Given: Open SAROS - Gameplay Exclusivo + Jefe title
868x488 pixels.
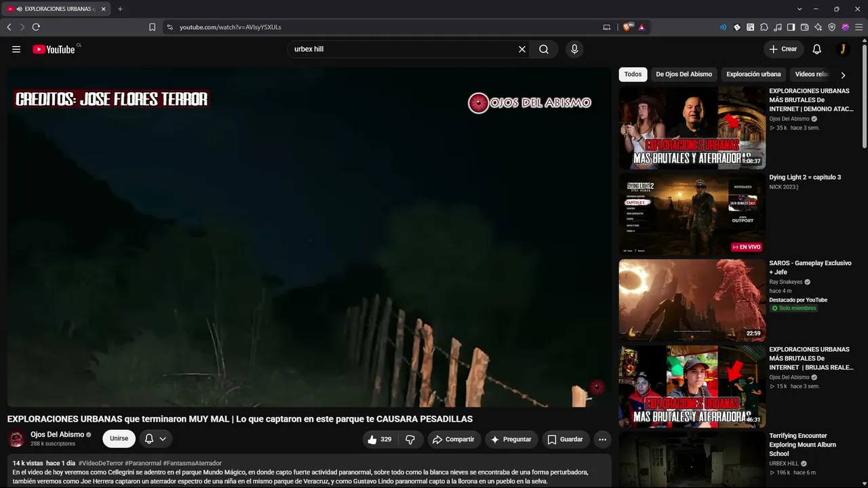Looking at the screenshot, I should pos(810,268).
